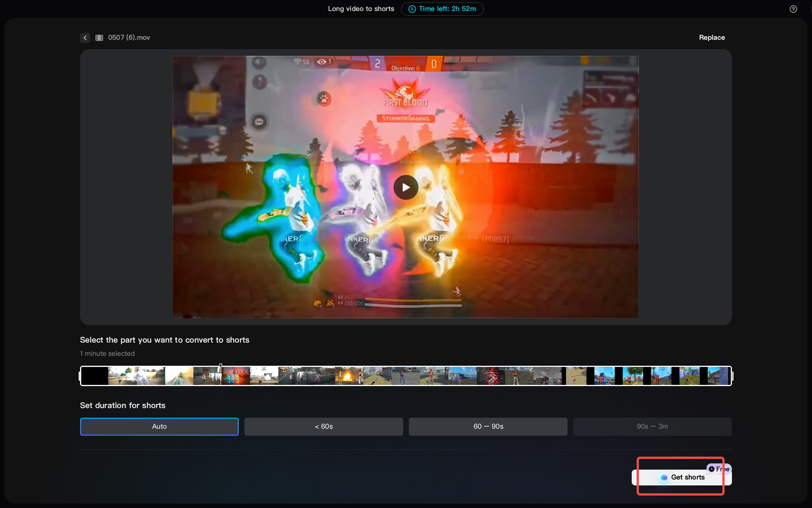The height and width of the screenshot is (508, 812).
Task: Click the filename "0507 (6).mov"
Action: [129, 37]
